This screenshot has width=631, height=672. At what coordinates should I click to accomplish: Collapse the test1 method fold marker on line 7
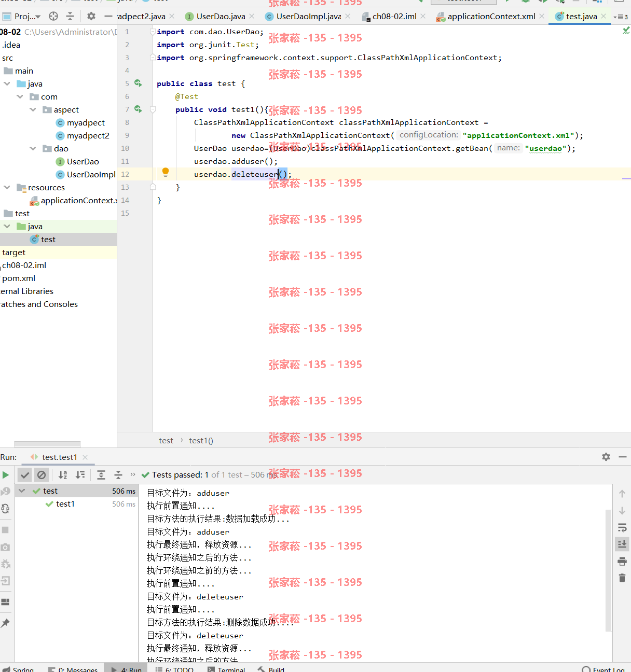[x=153, y=109]
